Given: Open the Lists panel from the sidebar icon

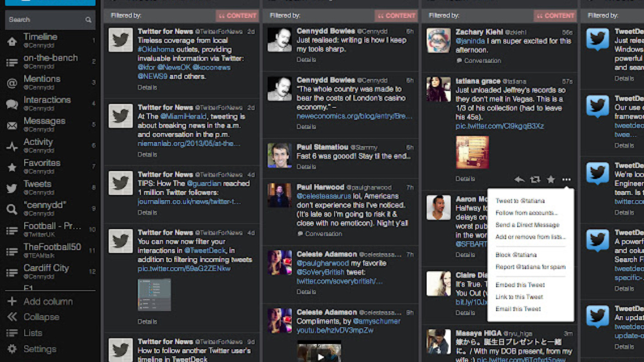Looking at the screenshot, I should pos(11,334).
